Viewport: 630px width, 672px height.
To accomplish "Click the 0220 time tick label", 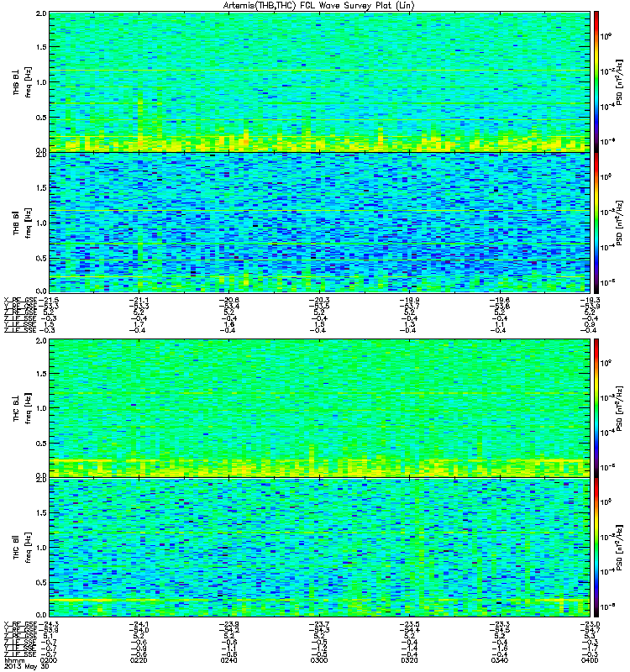I will click(x=139, y=660).
